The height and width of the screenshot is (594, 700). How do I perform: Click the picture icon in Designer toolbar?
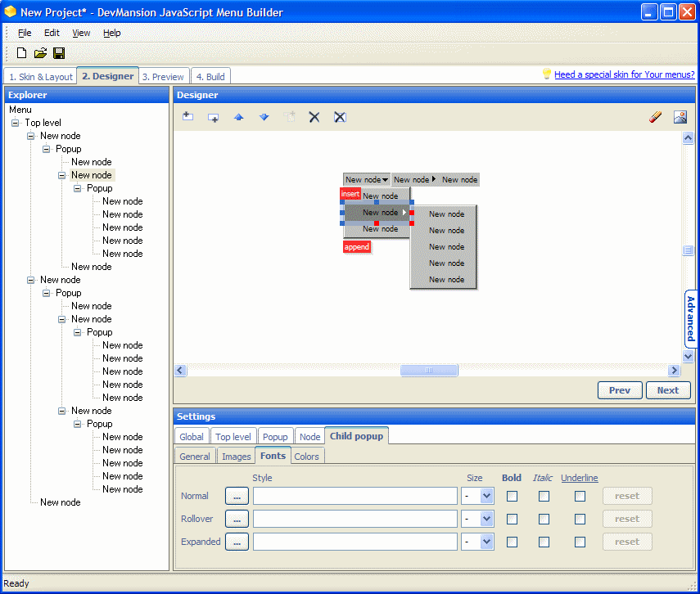click(x=680, y=117)
